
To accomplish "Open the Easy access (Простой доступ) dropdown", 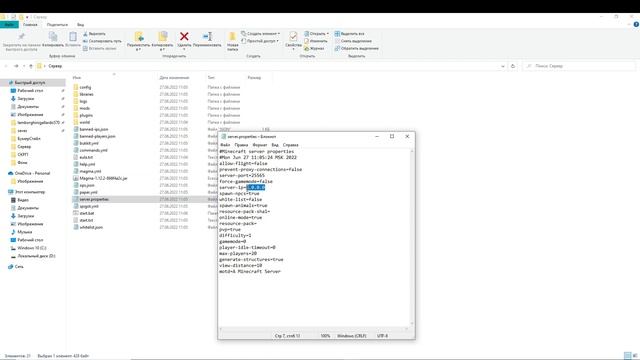I will (260, 41).
